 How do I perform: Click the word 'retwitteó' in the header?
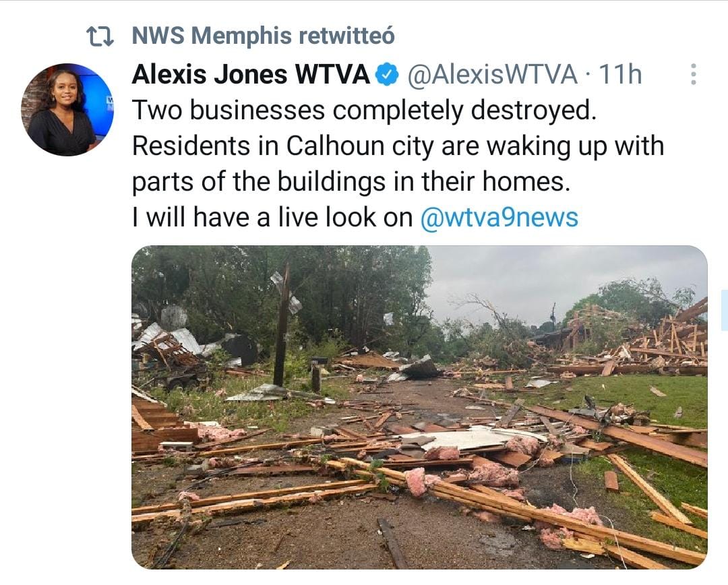[x=346, y=36]
